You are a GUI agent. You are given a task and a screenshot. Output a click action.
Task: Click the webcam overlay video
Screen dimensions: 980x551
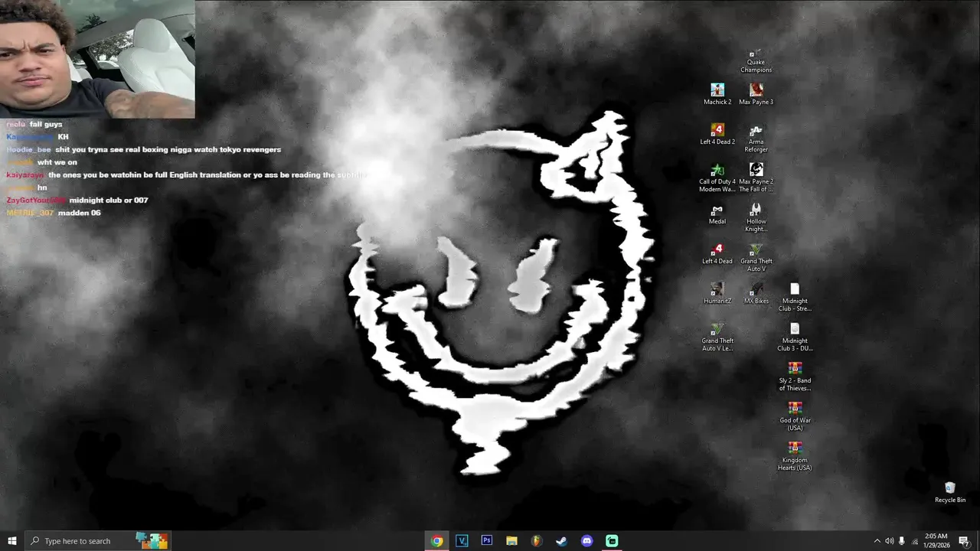[97, 59]
